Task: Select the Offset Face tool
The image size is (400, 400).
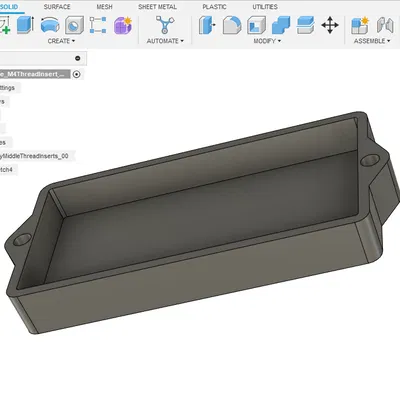Action: tap(305, 25)
